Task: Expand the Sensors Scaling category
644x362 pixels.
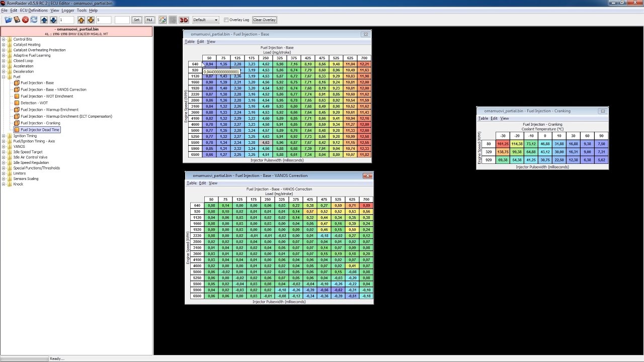Action: tap(4, 178)
